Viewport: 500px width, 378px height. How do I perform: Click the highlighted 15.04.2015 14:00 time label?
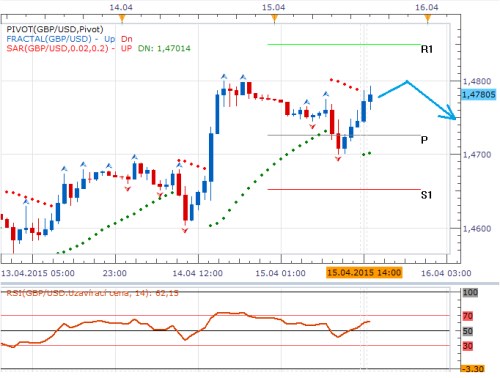coord(364,273)
